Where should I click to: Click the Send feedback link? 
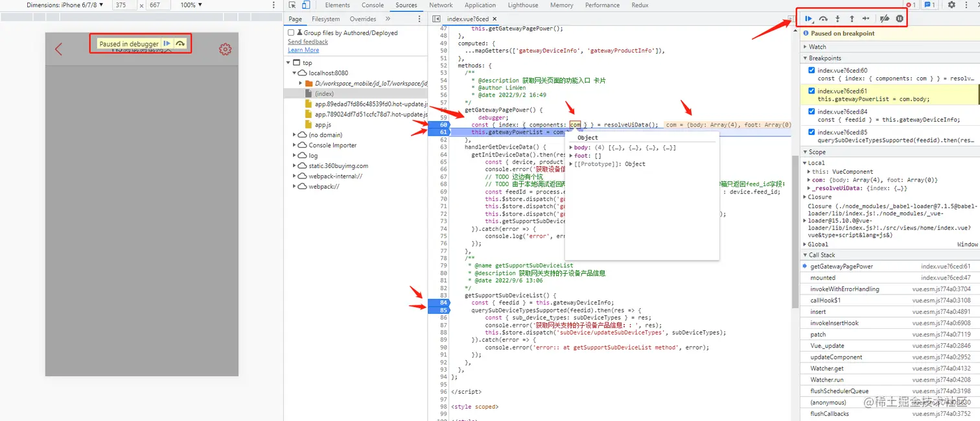[x=308, y=42]
